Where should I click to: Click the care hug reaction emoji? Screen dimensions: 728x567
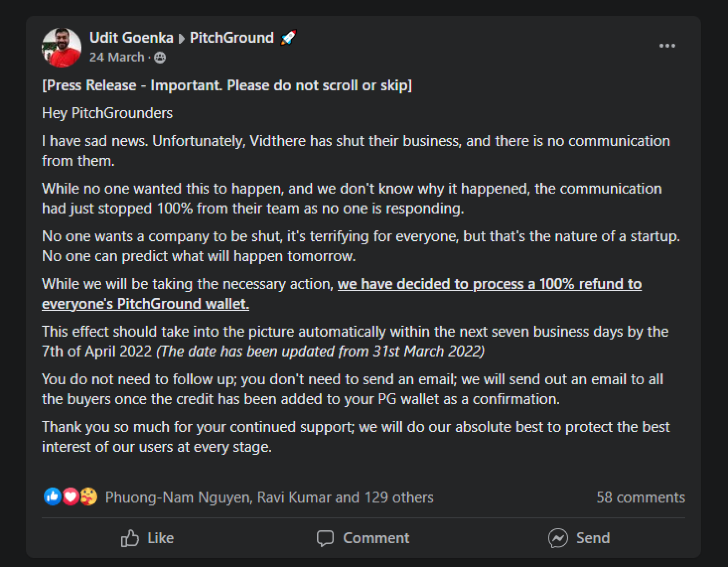click(x=89, y=496)
